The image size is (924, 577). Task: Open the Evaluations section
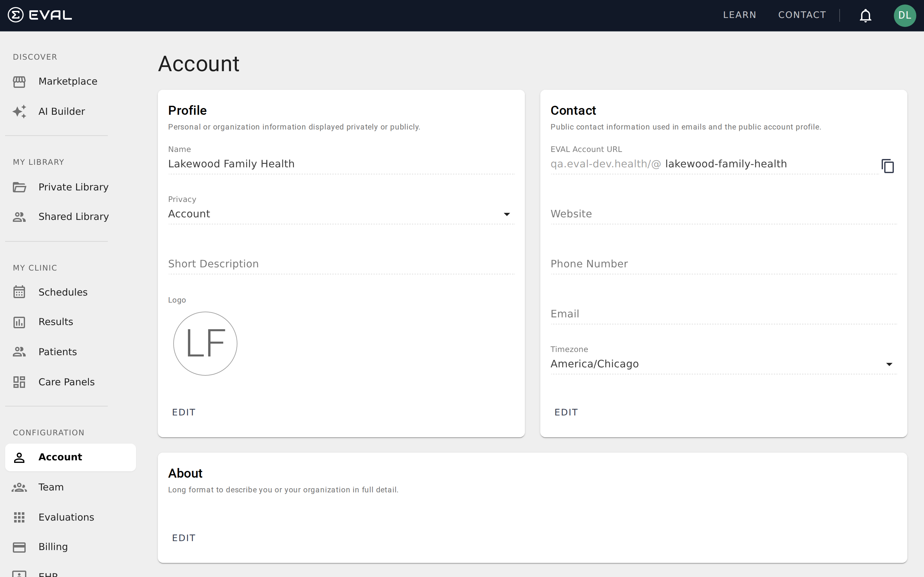pyautogui.click(x=66, y=517)
